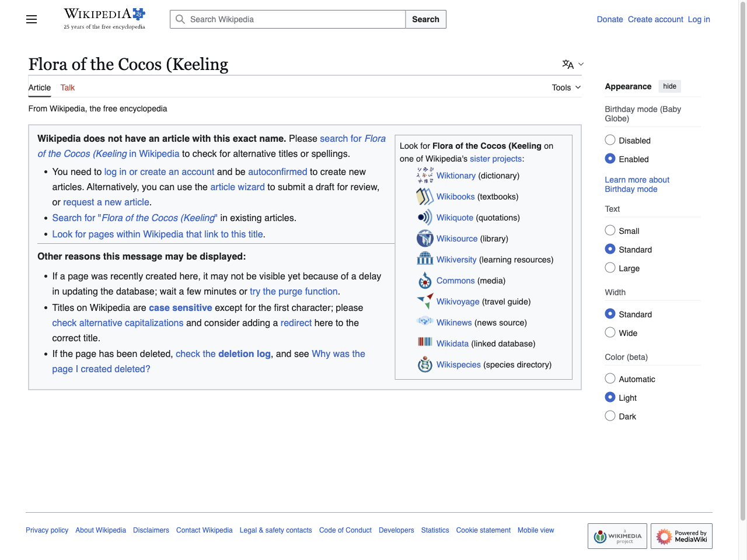Select the Article tab
This screenshot has width=747, height=560.
point(39,87)
